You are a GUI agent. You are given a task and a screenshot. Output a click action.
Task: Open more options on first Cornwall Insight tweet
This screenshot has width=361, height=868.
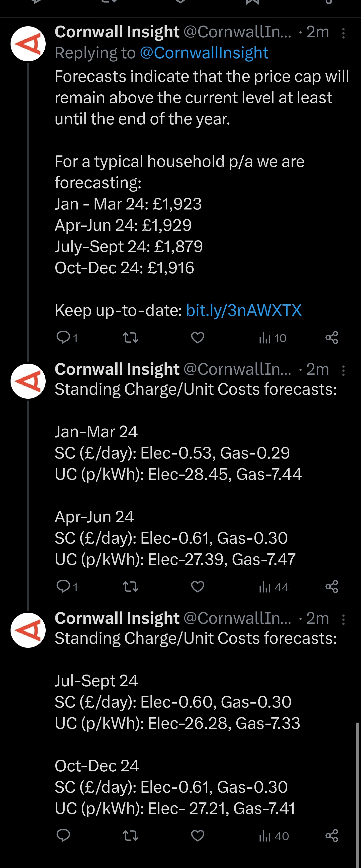[343, 33]
